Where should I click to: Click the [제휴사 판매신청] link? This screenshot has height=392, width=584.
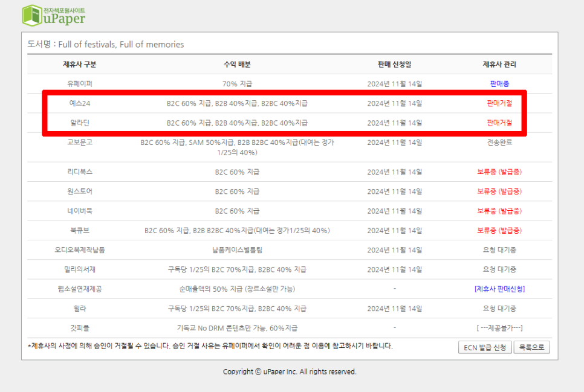pos(499,289)
